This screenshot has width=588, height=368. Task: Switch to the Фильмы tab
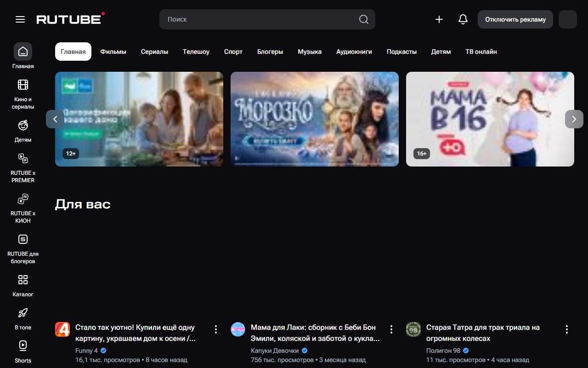pyautogui.click(x=113, y=52)
